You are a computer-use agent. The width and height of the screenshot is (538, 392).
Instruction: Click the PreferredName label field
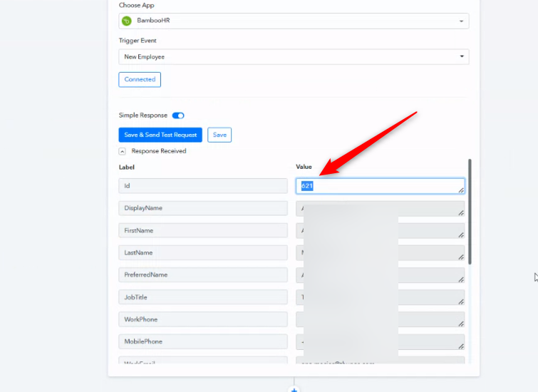pos(203,275)
